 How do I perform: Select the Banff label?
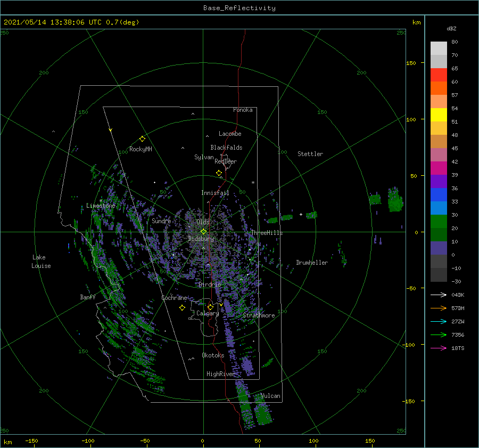(x=88, y=297)
